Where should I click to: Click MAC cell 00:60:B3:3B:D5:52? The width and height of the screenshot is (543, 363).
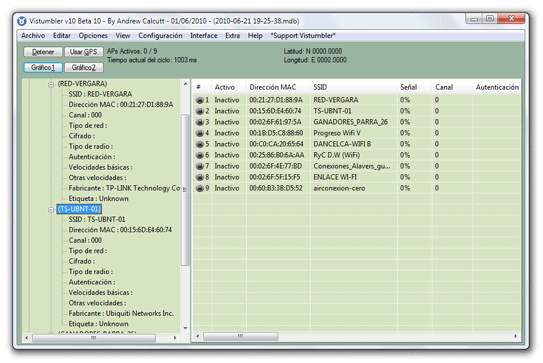point(276,188)
